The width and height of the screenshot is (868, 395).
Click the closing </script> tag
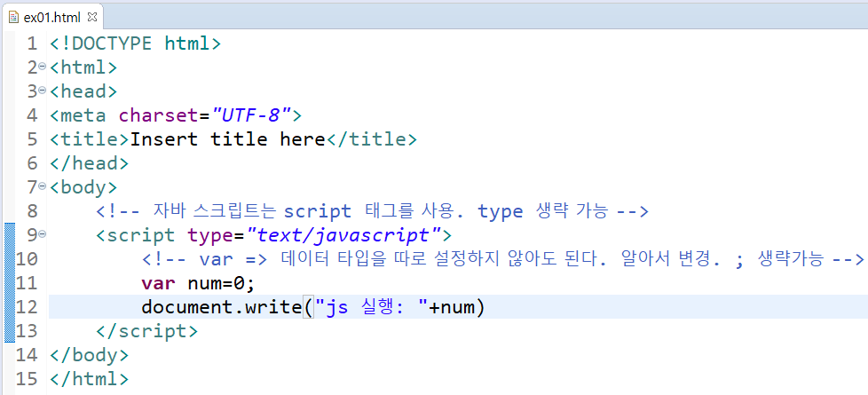(146, 331)
